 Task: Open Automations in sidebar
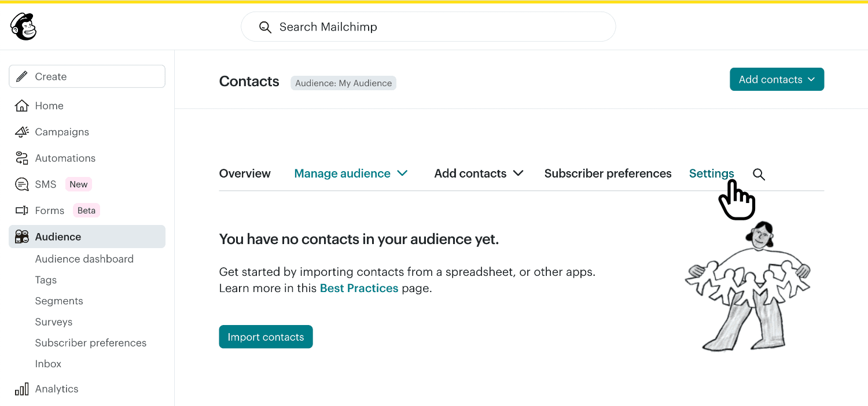pos(65,158)
